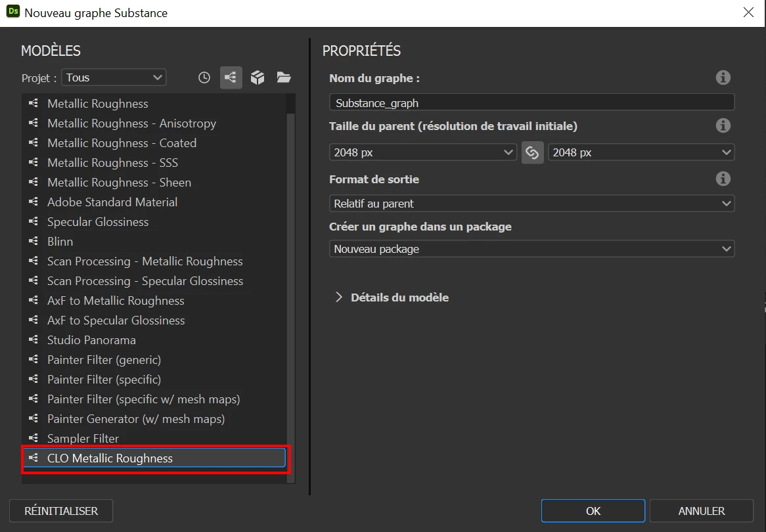Click the ANNULER button
Screen dimensions: 766x532
pyautogui.click(x=702, y=511)
